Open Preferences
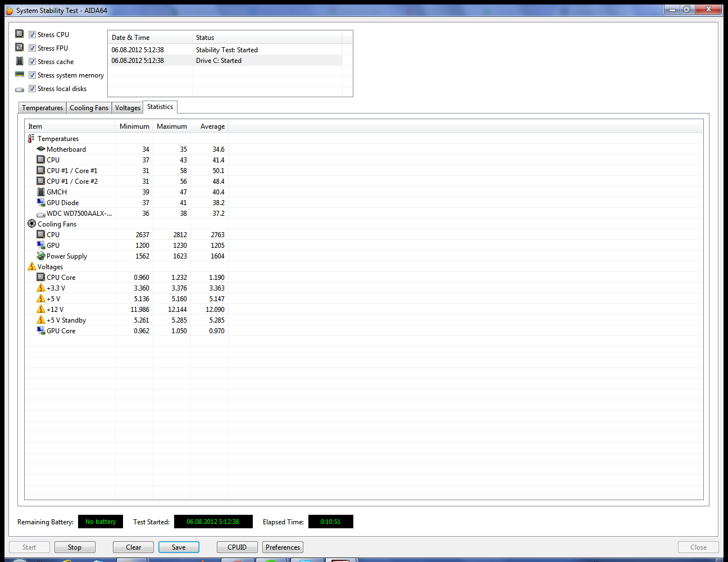The width and height of the screenshot is (728, 562). click(283, 547)
